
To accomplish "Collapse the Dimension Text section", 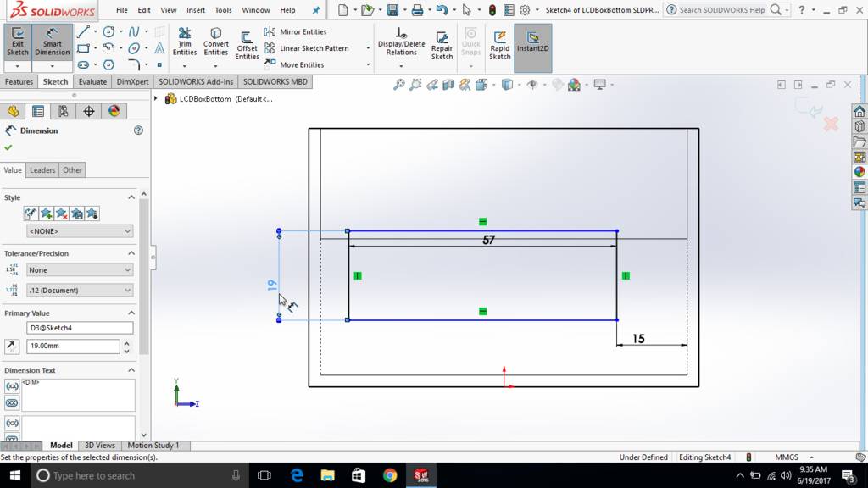I will point(131,370).
